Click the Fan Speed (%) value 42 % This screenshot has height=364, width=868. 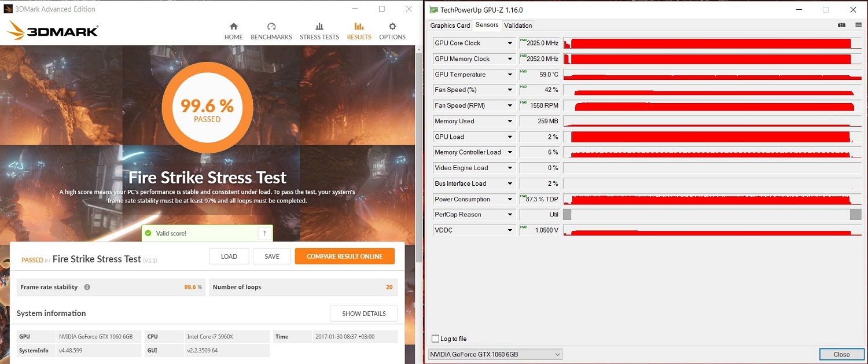pos(540,90)
